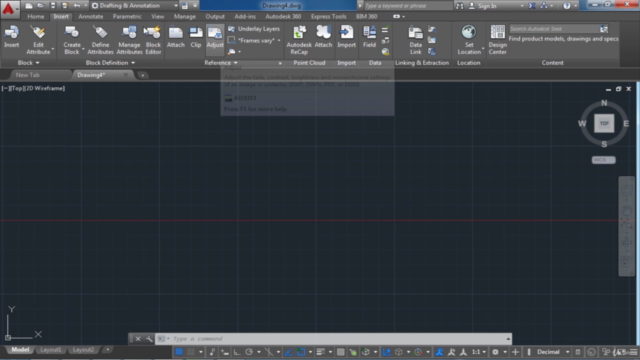Click Attach in the Point Cloud panel
The width and height of the screenshot is (640, 360).
tap(323, 37)
